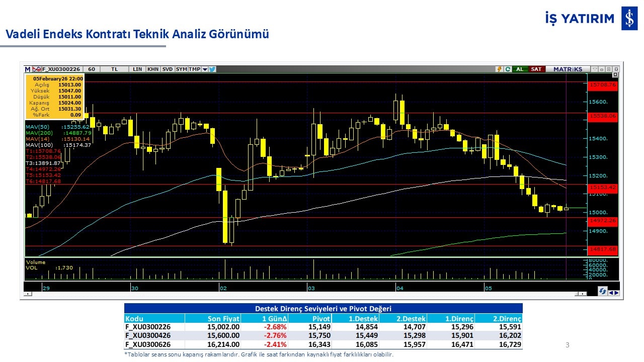Image resolution: width=644 pixels, height=362 pixels.
Task: Click the Matriks M logo icon
Action: point(28,69)
